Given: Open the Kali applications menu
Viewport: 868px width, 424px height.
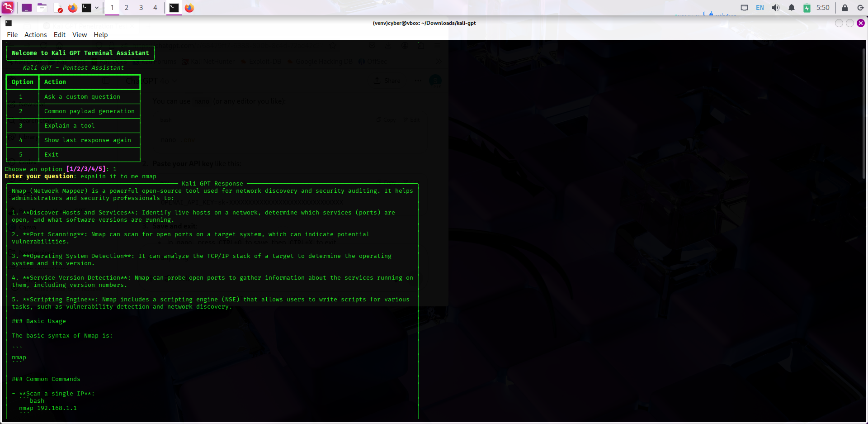Looking at the screenshot, I should [7, 7].
